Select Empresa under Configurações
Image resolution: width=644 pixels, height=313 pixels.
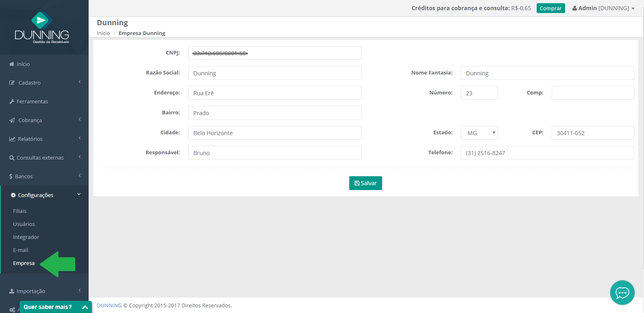(x=24, y=263)
